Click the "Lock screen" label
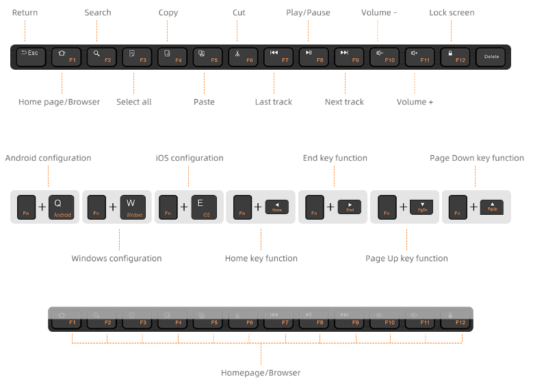 coord(452,12)
